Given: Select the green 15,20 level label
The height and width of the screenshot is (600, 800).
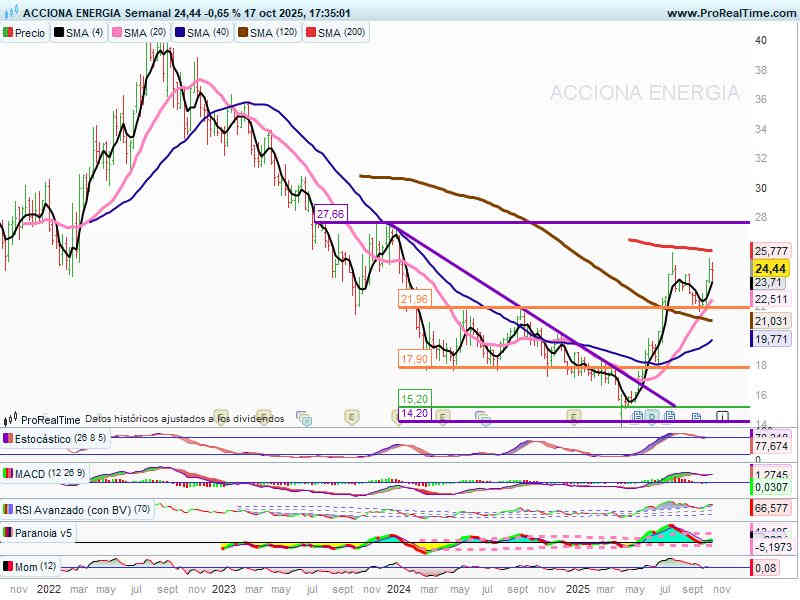Looking at the screenshot, I should [413, 396].
